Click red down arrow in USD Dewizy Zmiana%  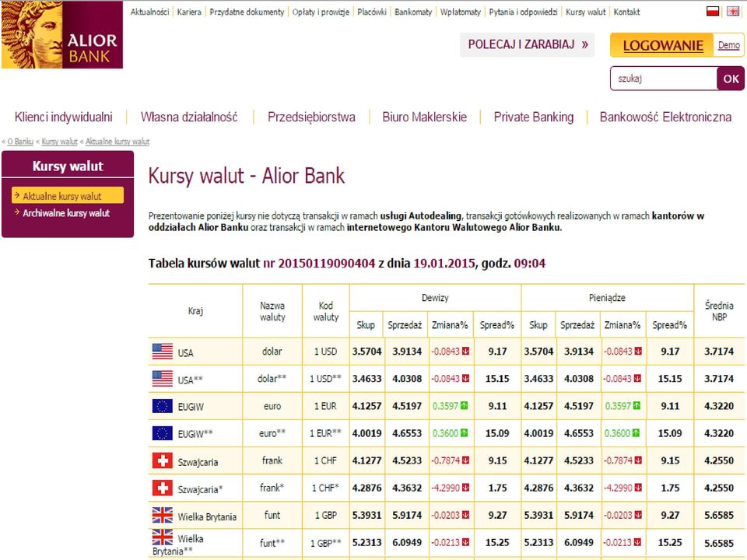pos(465,352)
